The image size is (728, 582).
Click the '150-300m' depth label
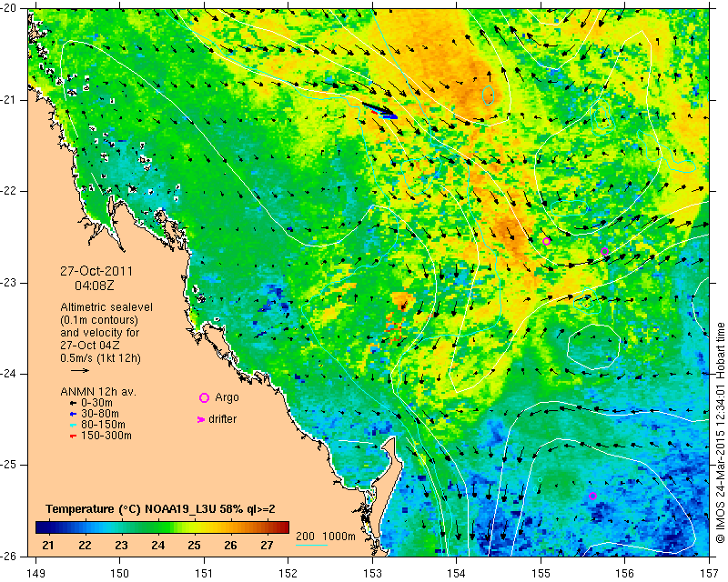[106, 436]
